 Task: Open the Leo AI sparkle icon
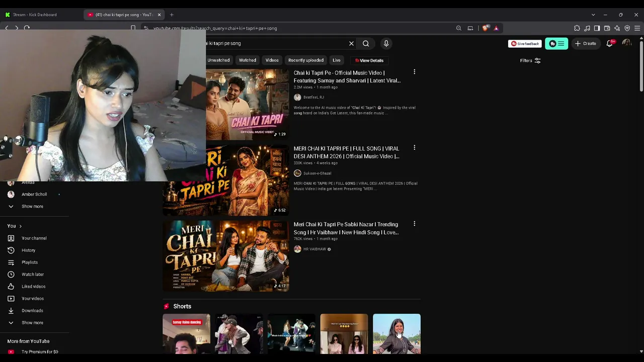[617, 28]
